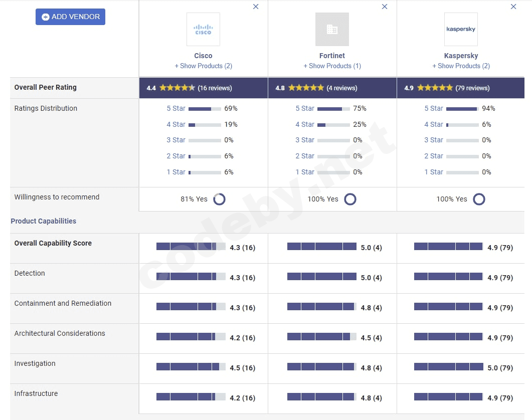This screenshot has height=420, width=532.
Task: Remove Kaspersky column with X icon
Action: [x=513, y=7]
